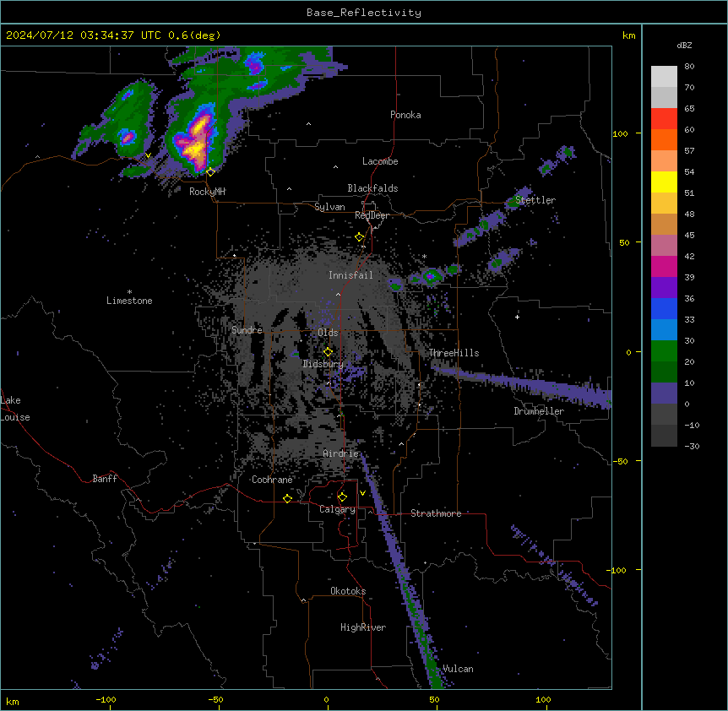Viewport: 728px width, 711px height.
Task: Click the Lake Louise label
Action: 14,409
